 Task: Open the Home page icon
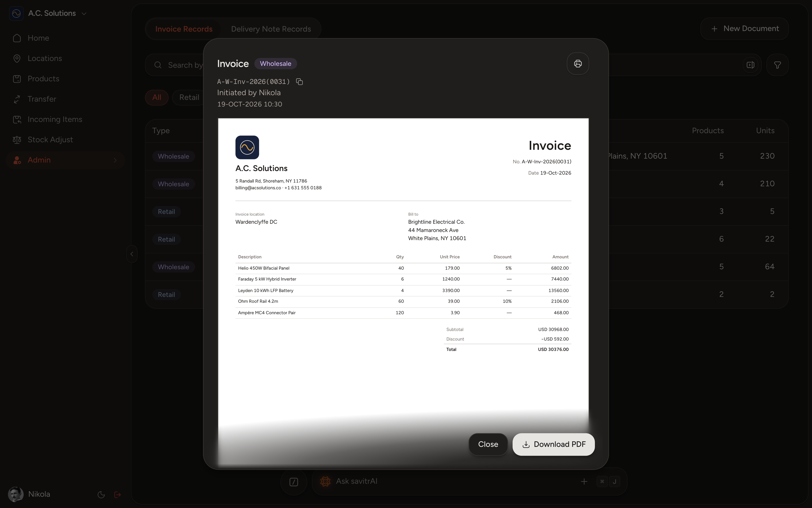17,38
